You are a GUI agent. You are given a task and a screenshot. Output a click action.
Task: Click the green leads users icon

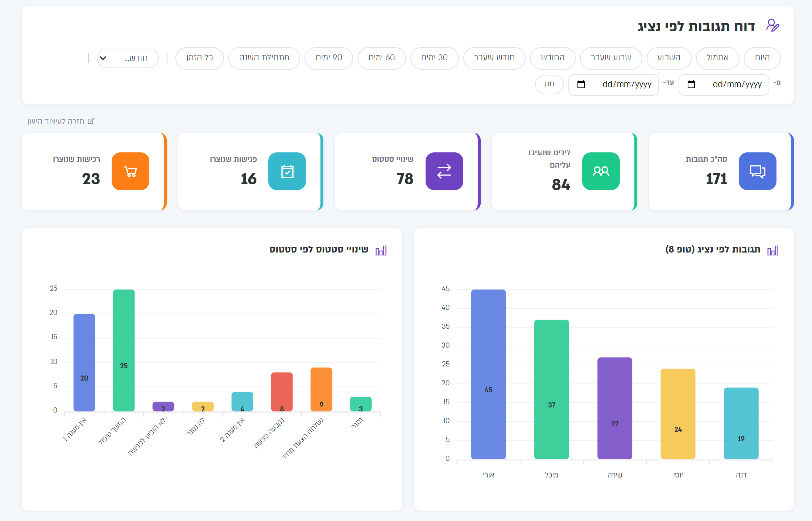pos(601,171)
